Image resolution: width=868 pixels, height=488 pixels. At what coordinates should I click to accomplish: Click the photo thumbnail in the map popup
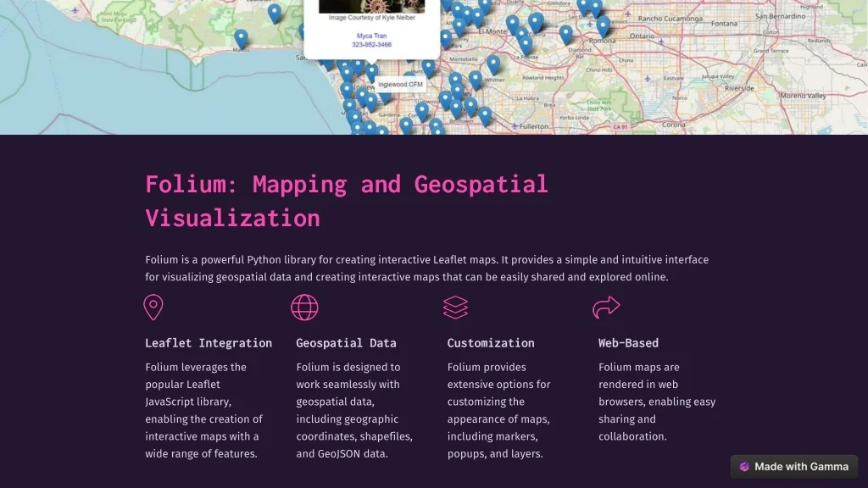371,6
